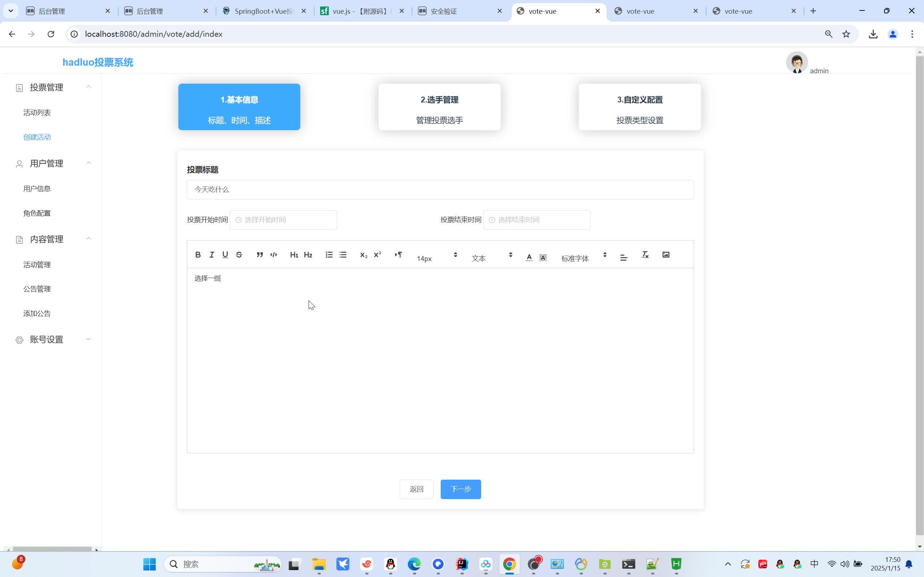This screenshot has width=924, height=577.
Task: Open the code view icon
Action: coord(273,255)
